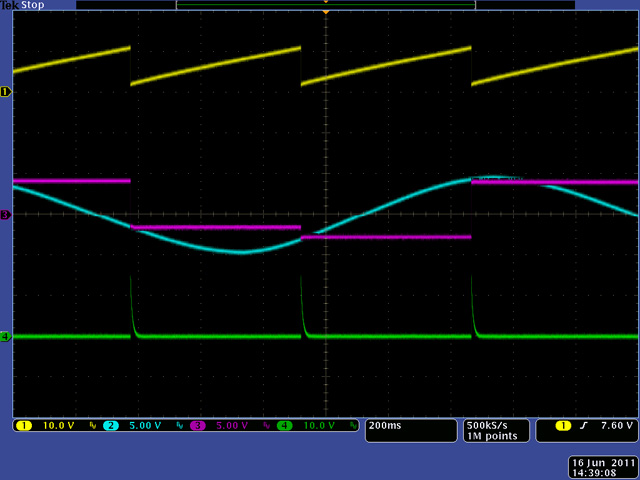Select the green channel 4 ground marker
This screenshot has width=640, height=480.
[5, 337]
